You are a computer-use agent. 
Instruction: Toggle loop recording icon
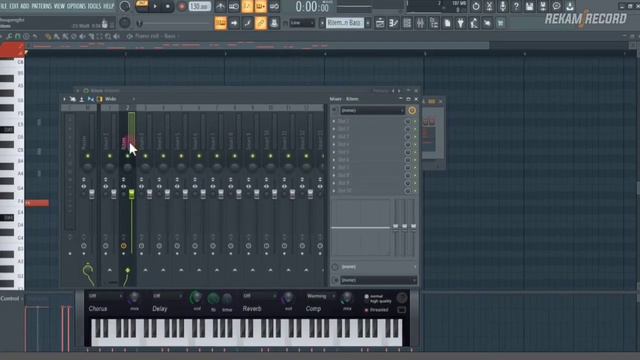click(274, 6)
